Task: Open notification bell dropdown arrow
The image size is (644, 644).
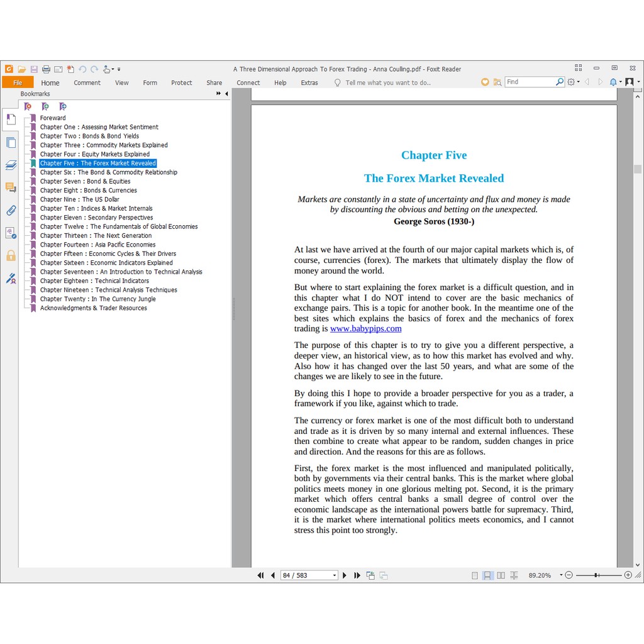Action: click(620, 82)
